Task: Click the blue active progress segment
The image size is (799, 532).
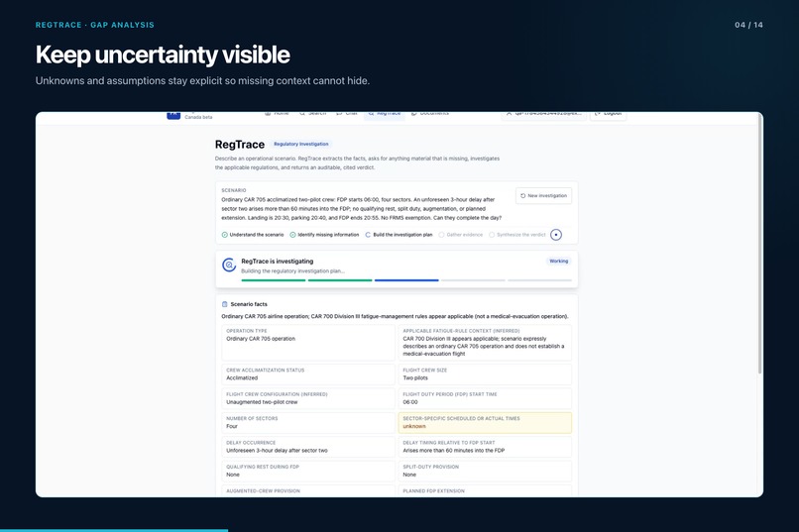Action: coord(406,280)
